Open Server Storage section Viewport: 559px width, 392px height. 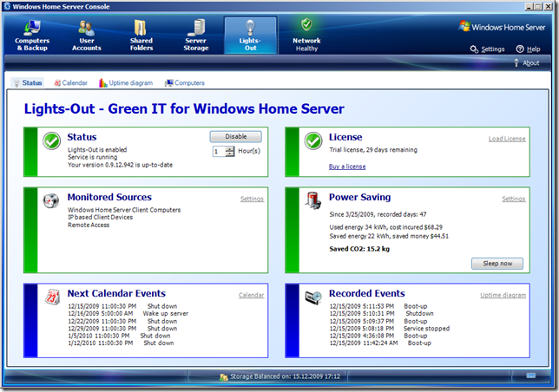pos(195,36)
